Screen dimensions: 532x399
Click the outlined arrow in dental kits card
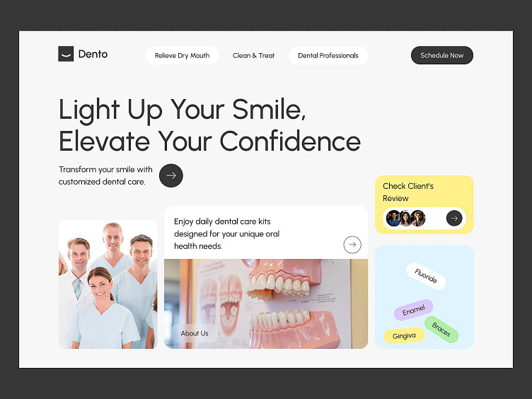pos(352,245)
